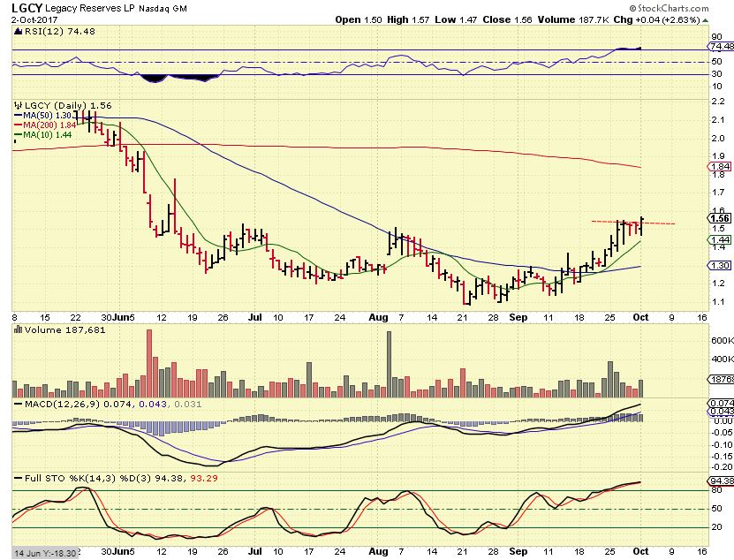Click the red 93.29 %D value
Image resolution: width=734 pixels, height=560 pixels.
(x=204, y=478)
